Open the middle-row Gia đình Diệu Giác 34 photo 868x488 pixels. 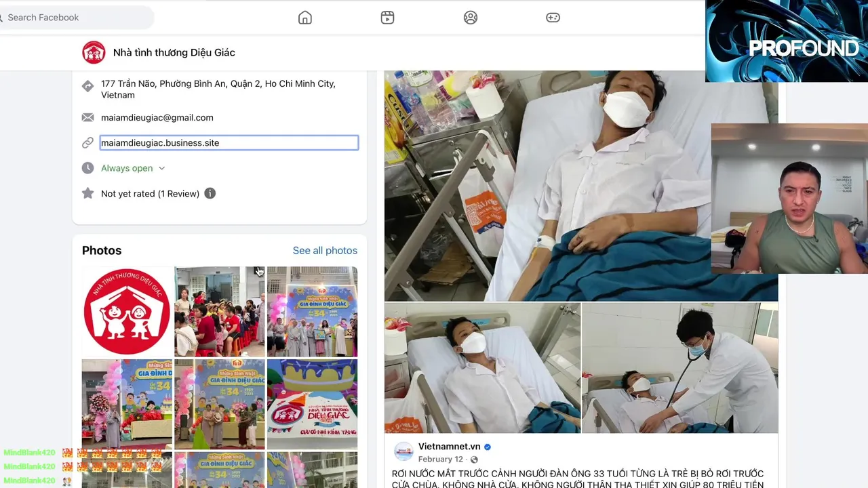(220, 404)
